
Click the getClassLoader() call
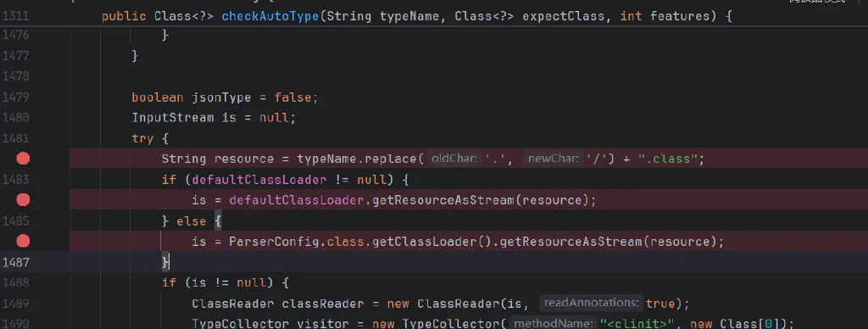pos(432,242)
